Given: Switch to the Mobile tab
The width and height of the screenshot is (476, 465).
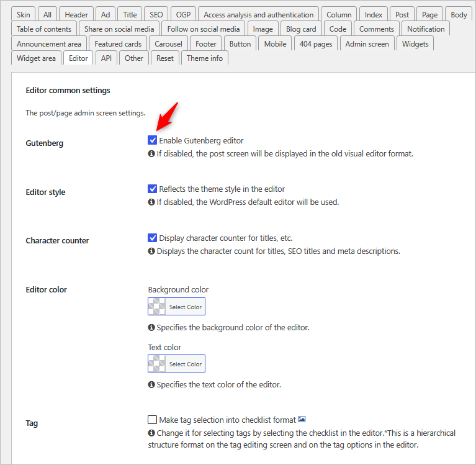Looking at the screenshot, I should 275,44.
